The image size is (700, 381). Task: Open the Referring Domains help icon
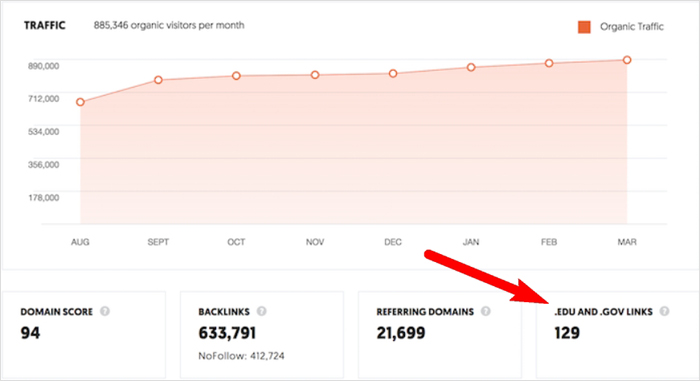[x=486, y=311]
